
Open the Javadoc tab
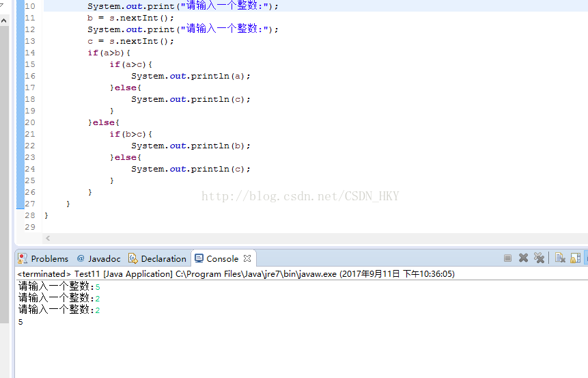tap(98, 258)
